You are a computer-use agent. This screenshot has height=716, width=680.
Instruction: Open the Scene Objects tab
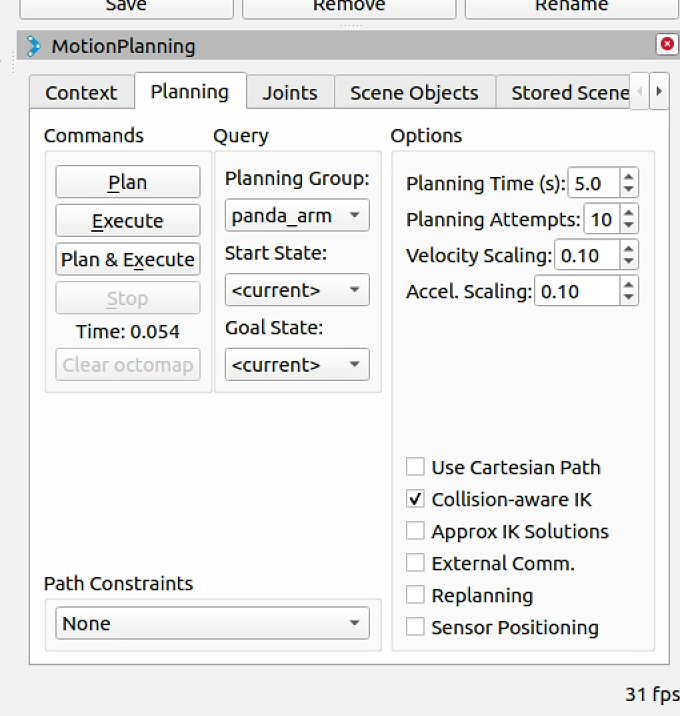[414, 93]
